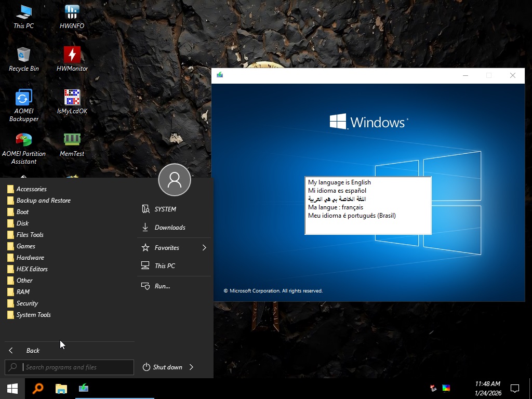
Task: Click the orange Search icon on the taskbar
Action: coord(36,388)
